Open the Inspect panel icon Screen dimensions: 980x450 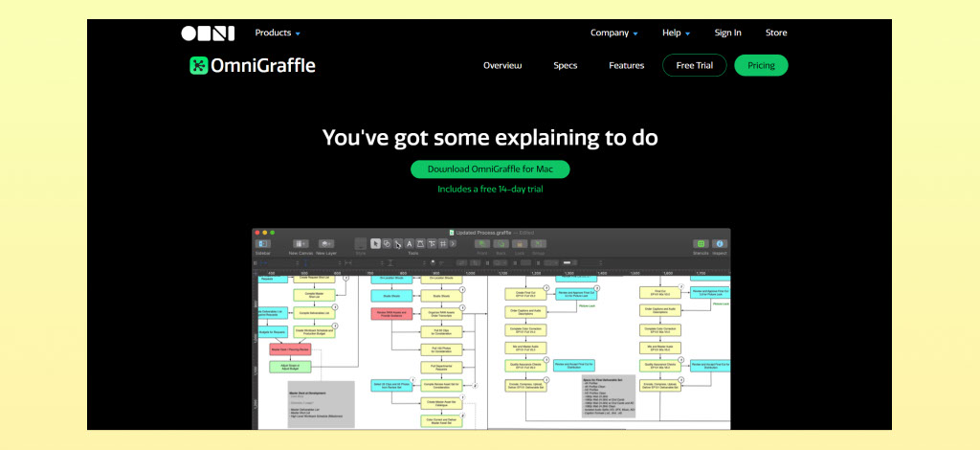tap(720, 244)
